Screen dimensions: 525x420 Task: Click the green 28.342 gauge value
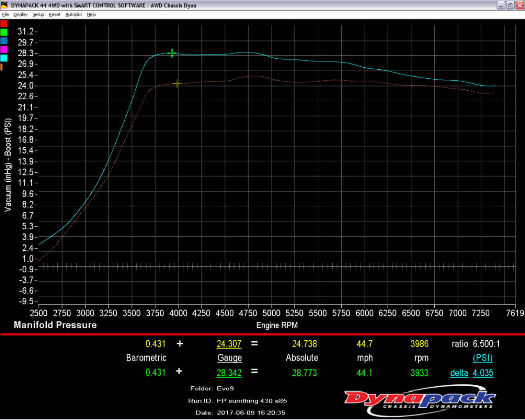click(x=229, y=373)
